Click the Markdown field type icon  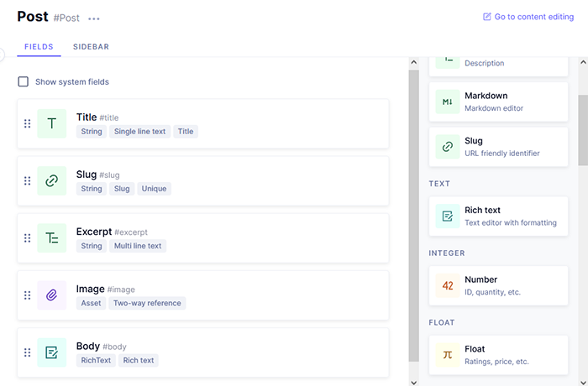click(448, 102)
